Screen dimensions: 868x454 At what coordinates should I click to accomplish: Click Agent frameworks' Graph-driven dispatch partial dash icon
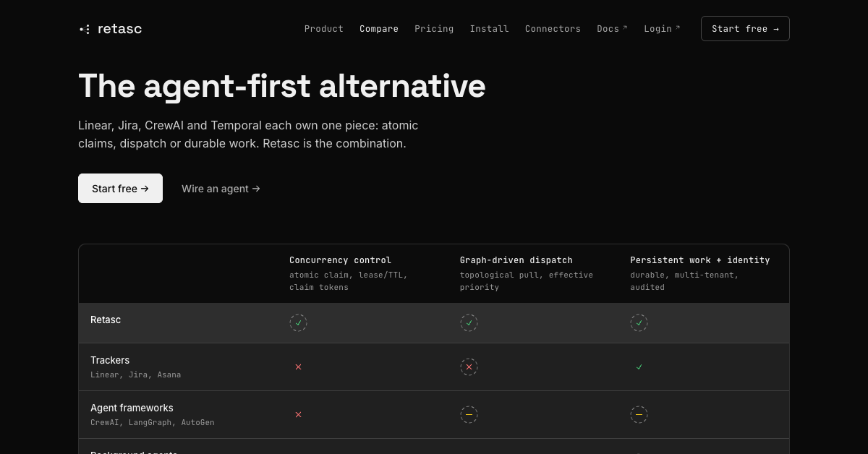pos(469,415)
